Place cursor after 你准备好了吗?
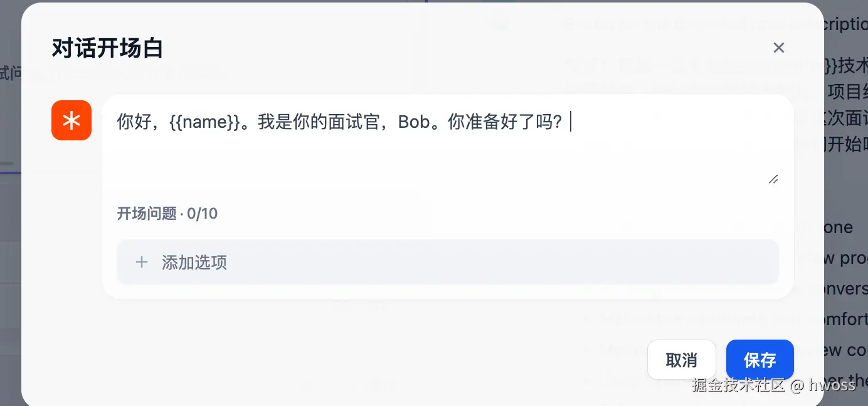The height and width of the screenshot is (406, 868). [567, 122]
